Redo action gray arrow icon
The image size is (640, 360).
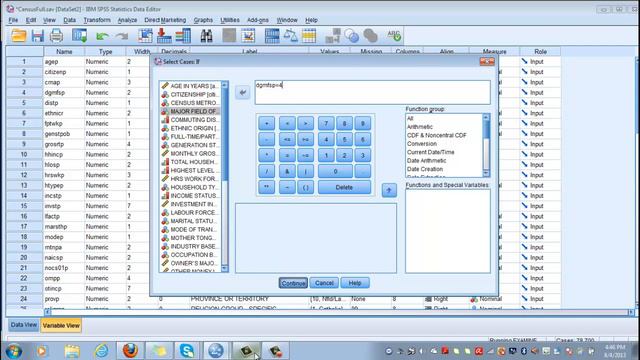pyautogui.click(x=122, y=36)
